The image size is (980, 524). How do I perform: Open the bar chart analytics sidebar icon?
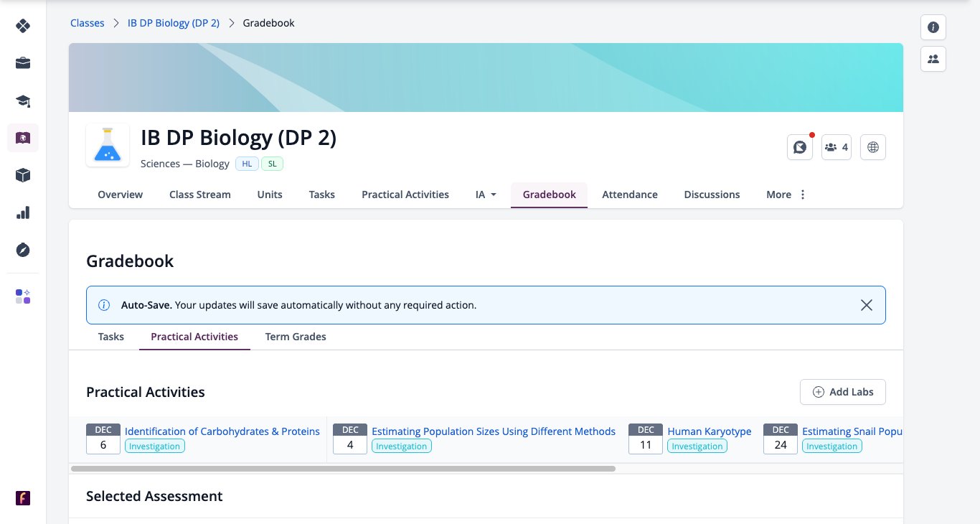tap(23, 212)
